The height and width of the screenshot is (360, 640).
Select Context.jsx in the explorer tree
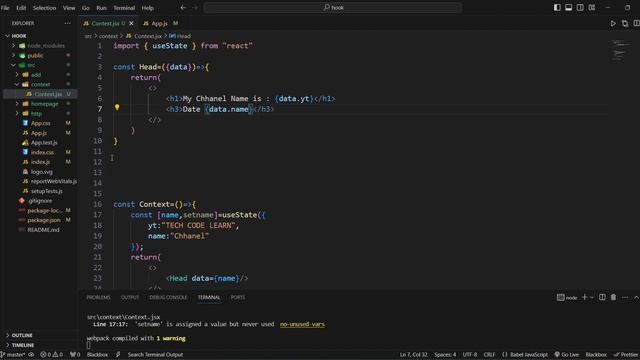click(48, 94)
